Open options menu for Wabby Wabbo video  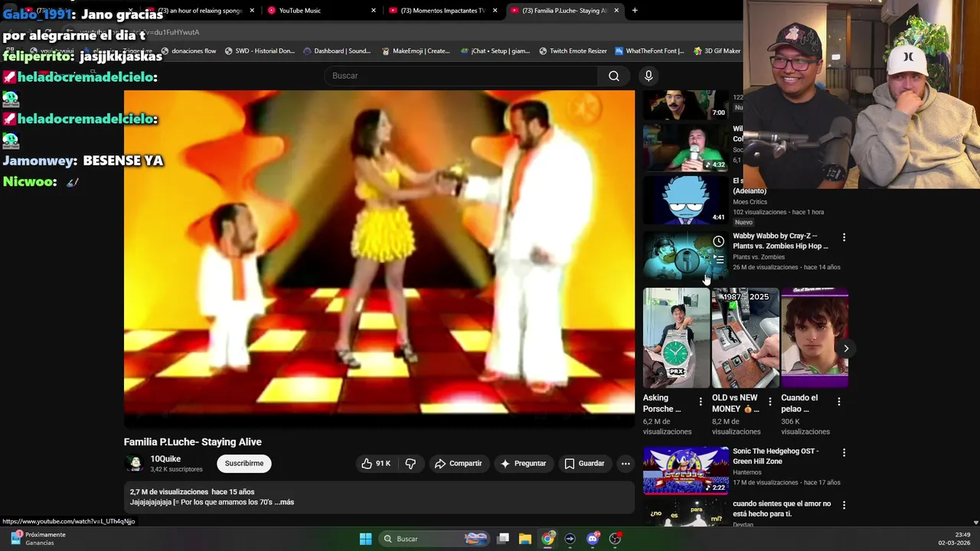(844, 237)
